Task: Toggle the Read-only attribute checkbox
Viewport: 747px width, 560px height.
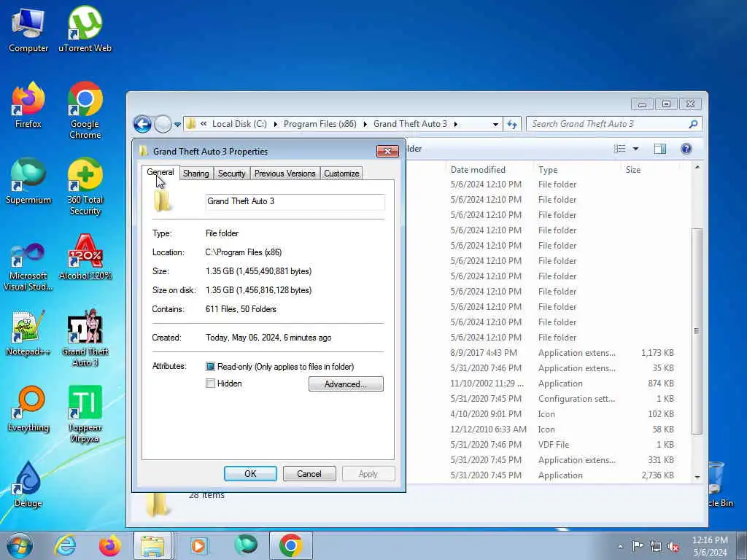Action: [x=210, y=367]
